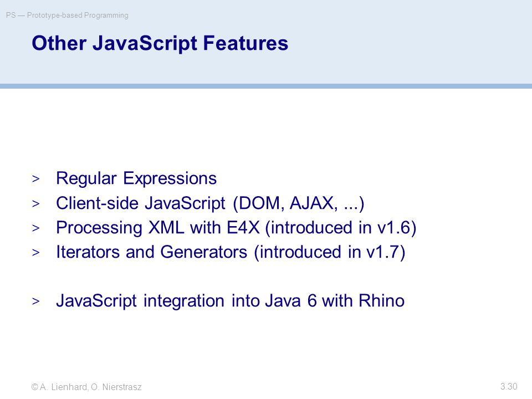Click the Regular Expressions bullet text
This screenshot has width=532, height=399.
(136, 179)
